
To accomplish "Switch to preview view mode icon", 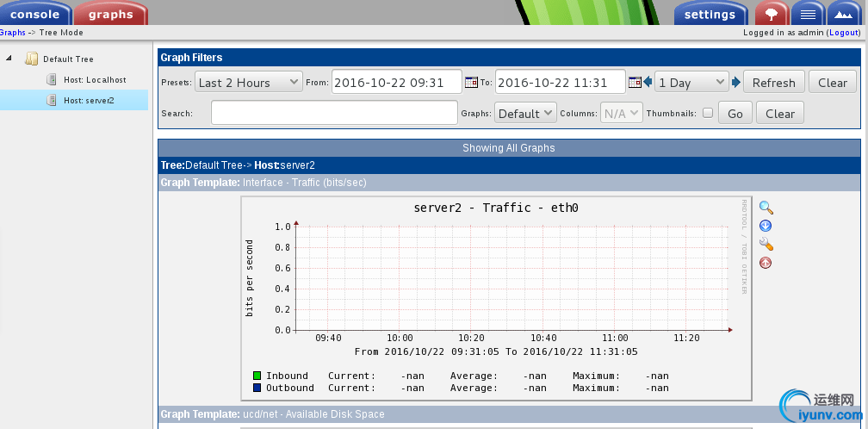I will [844, 14].
